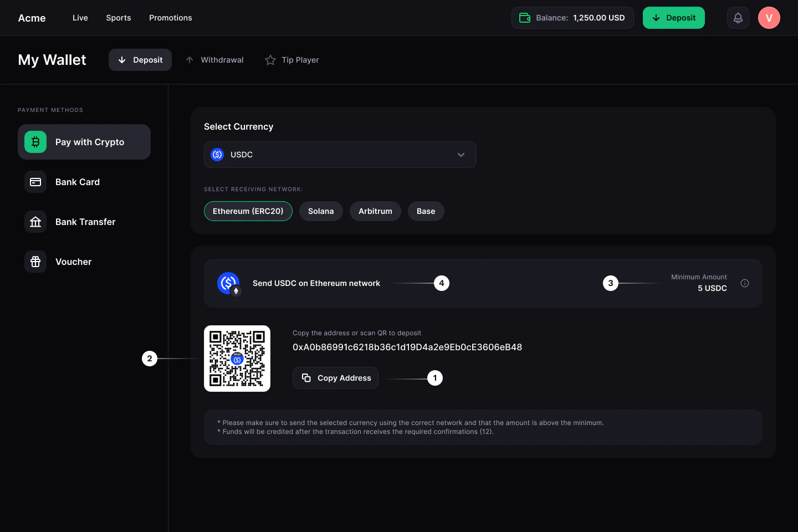
Task: Expand the currency dropdown chevron
Action: point(461,155)
